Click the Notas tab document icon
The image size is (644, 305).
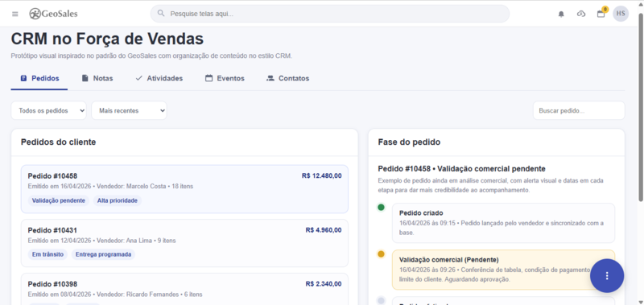85,78
